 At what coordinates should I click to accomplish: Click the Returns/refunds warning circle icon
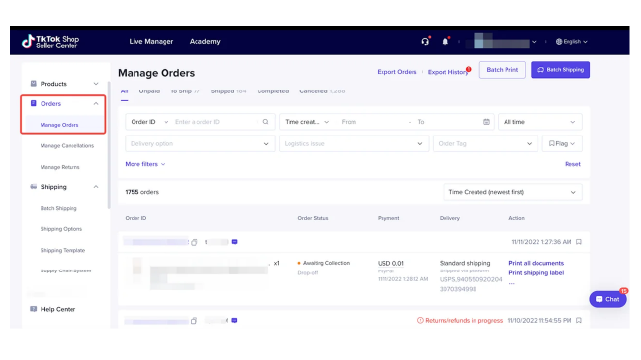[420, 320]
